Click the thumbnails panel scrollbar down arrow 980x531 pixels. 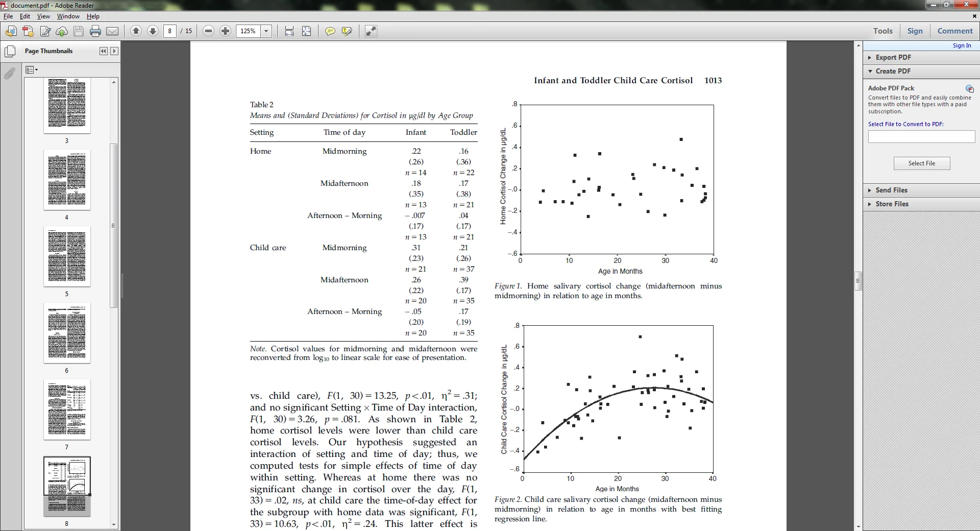pyautogui.click(x=114, y=524)
